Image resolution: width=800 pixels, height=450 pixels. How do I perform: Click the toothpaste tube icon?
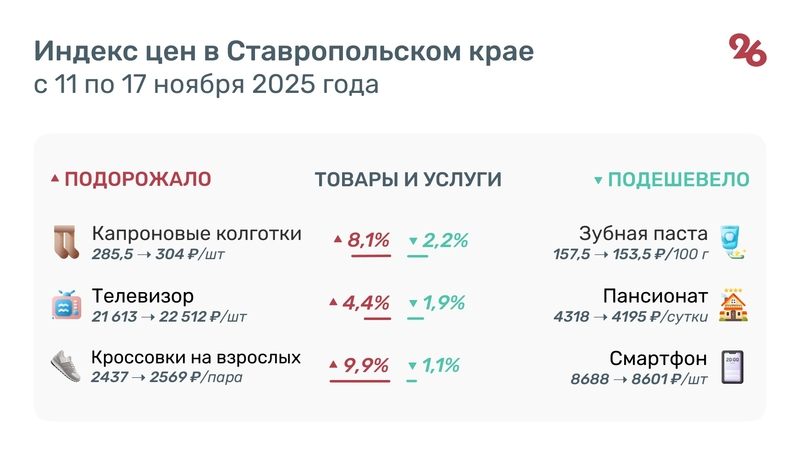click(x=734, y=243)
